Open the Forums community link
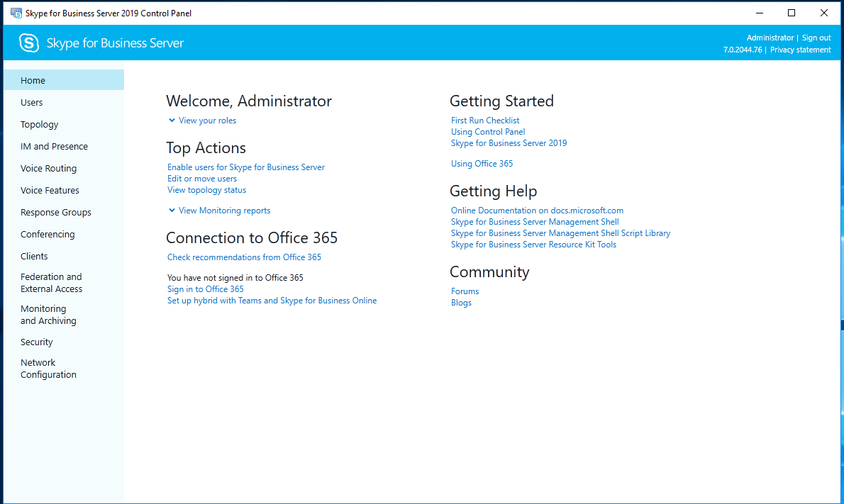This screenshot has width=844, height=504. 465,291
